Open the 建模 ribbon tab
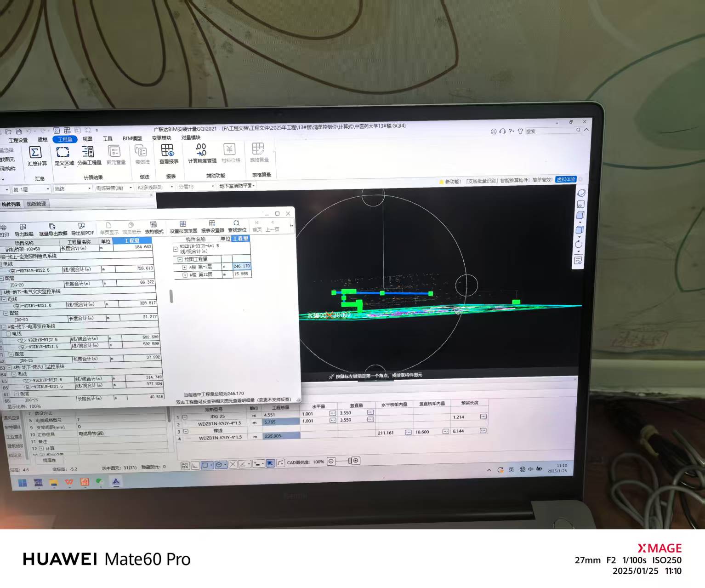Image resolution: width=705 pixels, height=588 pixels. [x=43, y=140]
